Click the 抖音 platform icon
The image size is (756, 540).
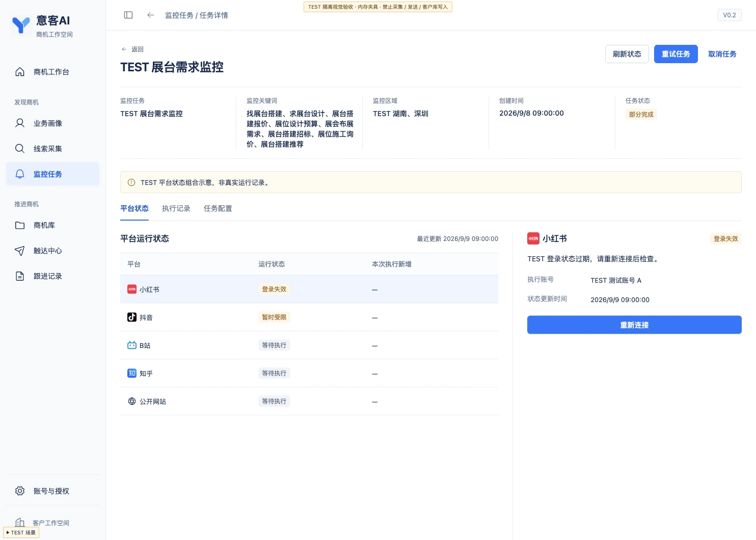click(x=132, y=317)
